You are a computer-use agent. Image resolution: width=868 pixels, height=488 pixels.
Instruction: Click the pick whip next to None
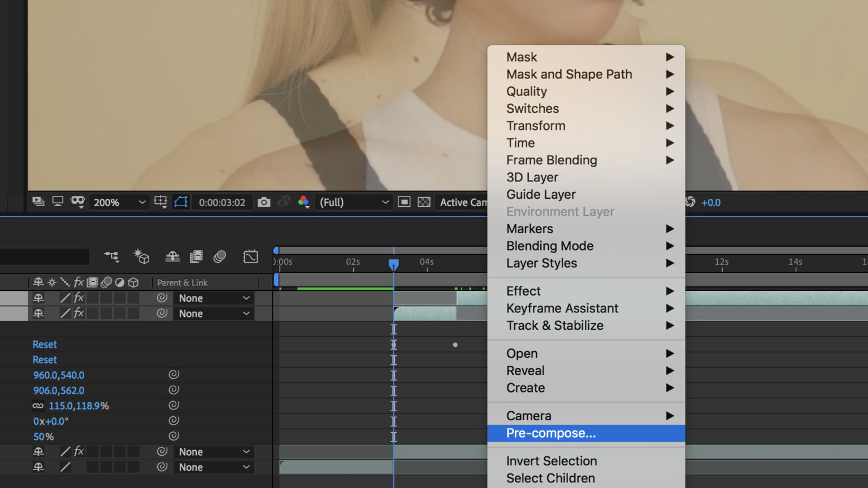click(162, 298)
